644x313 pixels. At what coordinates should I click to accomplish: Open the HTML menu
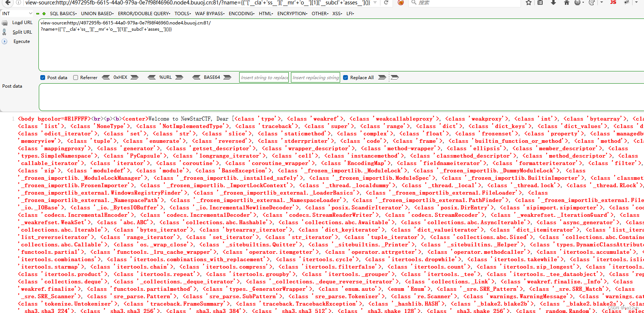[266, 14]
